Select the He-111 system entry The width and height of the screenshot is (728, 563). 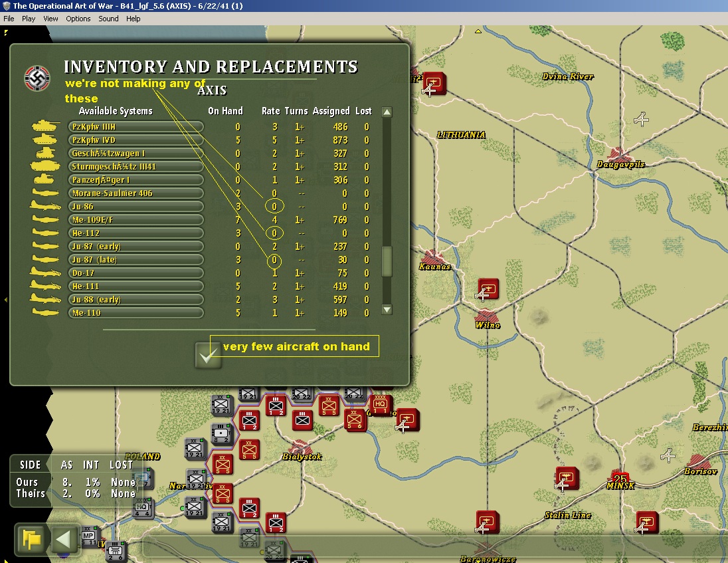tap(136, 286)
